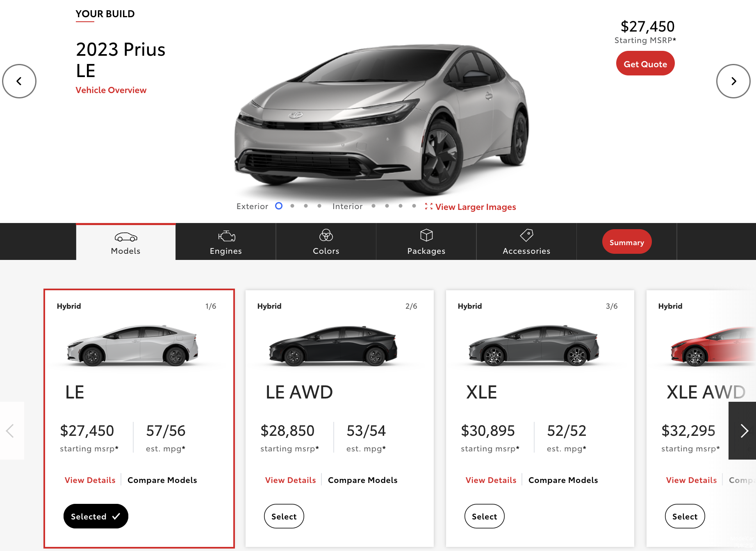The width and height of the screenshot is (756, 551).
Task: Click the expand icon beside View Larger Images
Action: pyautogui.click(x=428, y=206)
